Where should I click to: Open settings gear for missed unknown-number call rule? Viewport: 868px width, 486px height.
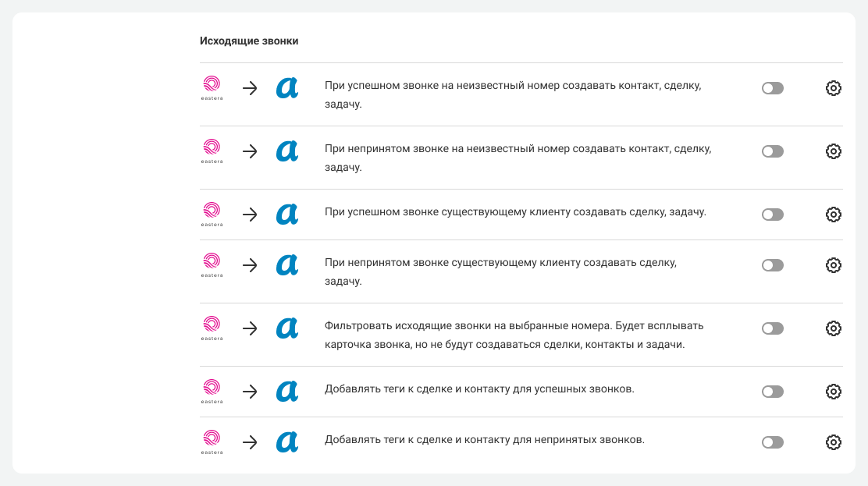(833, 151)
